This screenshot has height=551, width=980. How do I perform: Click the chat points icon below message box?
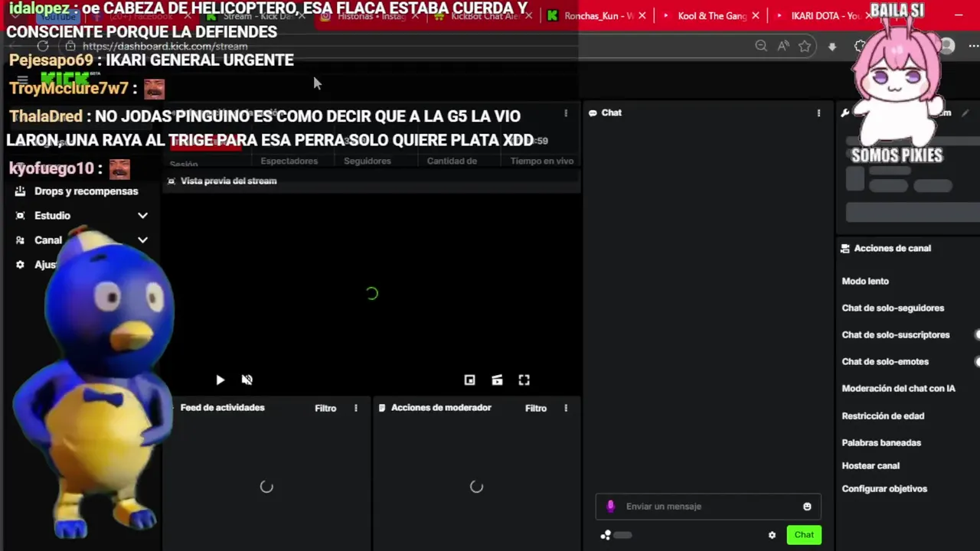click(x=606, y=535)
